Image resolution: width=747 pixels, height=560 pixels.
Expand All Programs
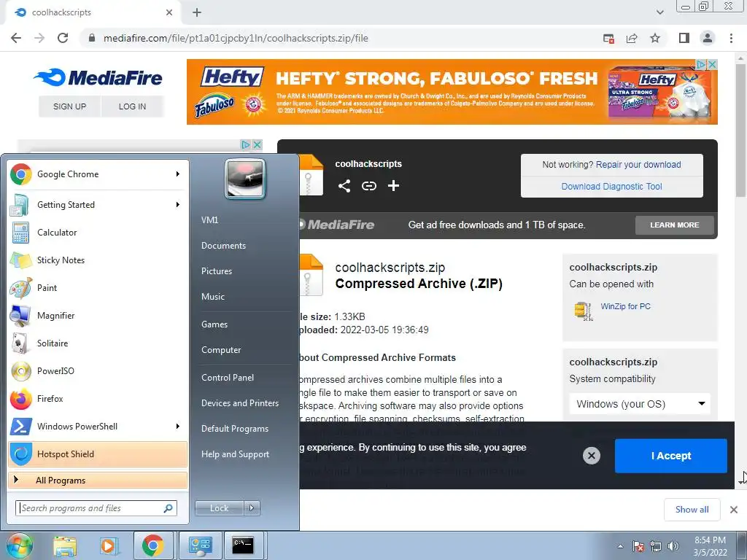(98, 480)
